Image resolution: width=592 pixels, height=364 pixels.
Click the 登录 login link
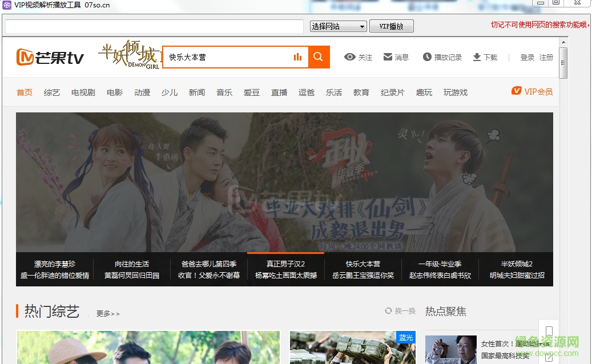coord(527,58)
